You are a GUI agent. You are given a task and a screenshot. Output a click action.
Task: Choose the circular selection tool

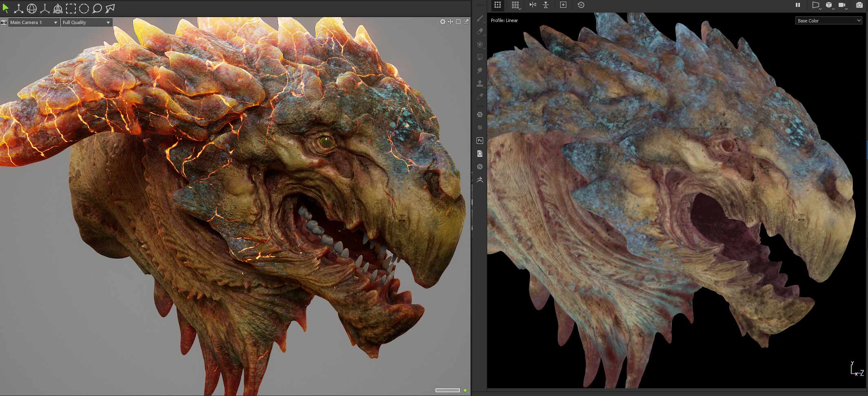coord(84,8)
